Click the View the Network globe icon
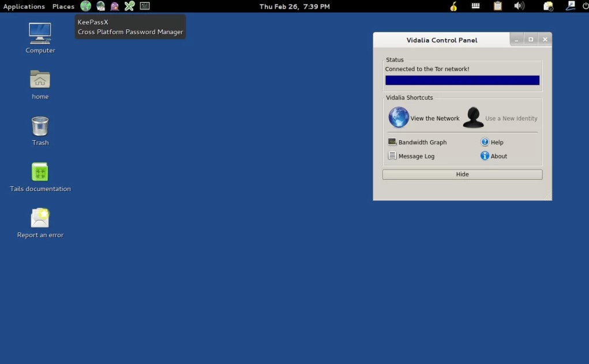This screenshot has width=589, height=364. click(x=399, y=117)
